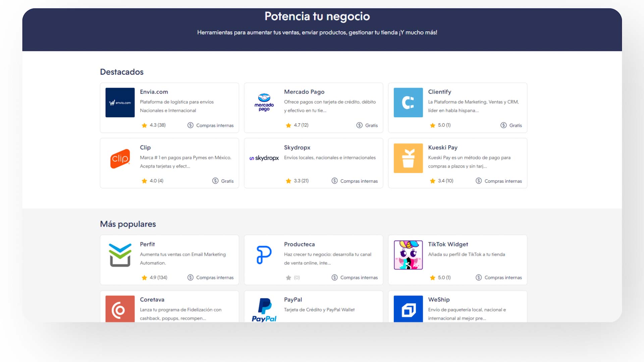Select the Producteca logo
The width and height of the screenshot is (644, 362).
(x=264, y=255)
